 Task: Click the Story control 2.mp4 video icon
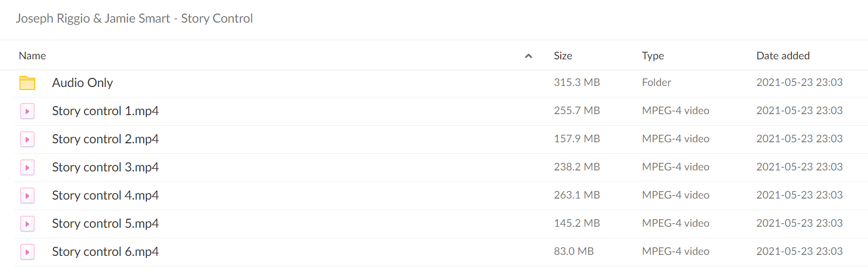(27, 139)
